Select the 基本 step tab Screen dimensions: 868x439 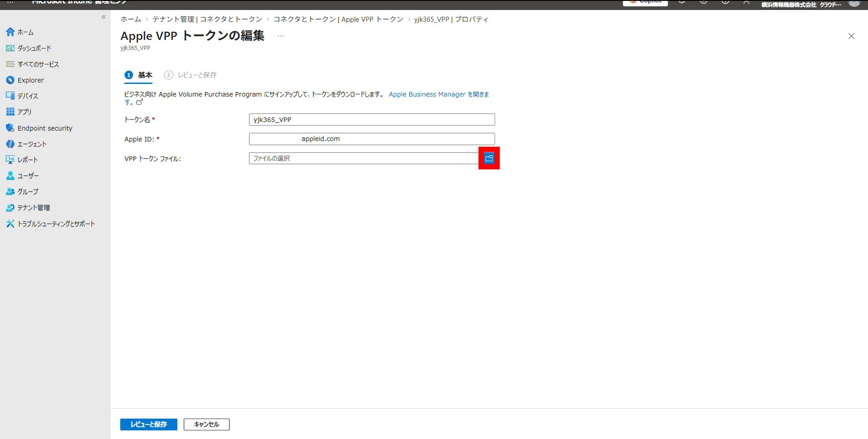[x=139, y=75]
